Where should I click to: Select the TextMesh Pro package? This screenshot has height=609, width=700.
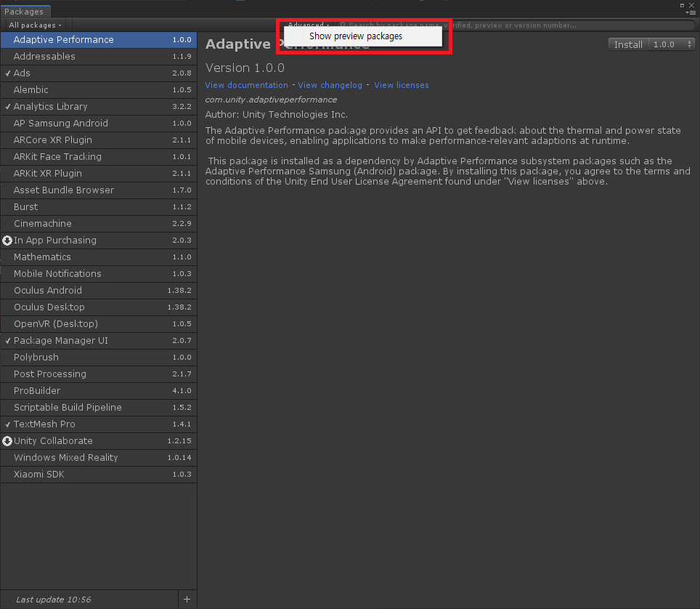(99, 424)
